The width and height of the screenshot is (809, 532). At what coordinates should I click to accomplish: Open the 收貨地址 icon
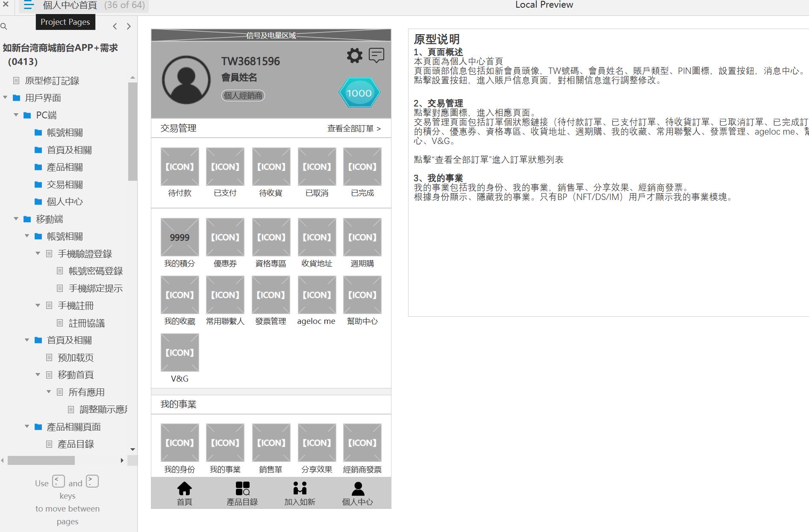point(317,237)
